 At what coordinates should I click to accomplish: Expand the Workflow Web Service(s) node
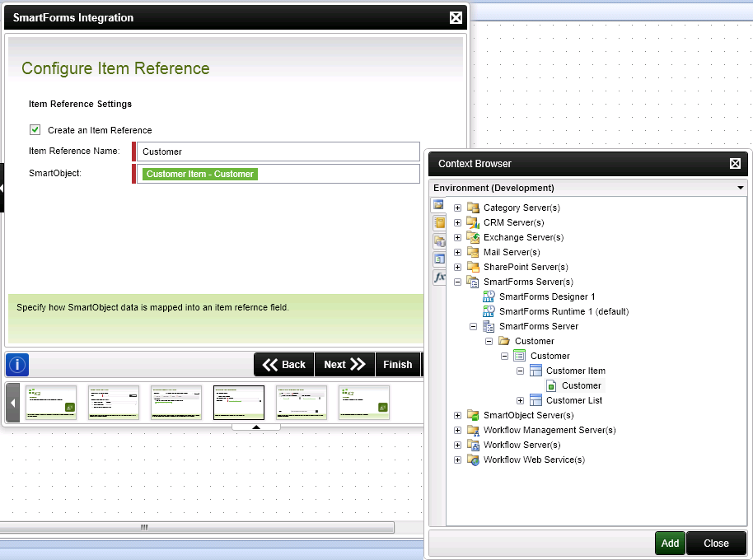458,460
